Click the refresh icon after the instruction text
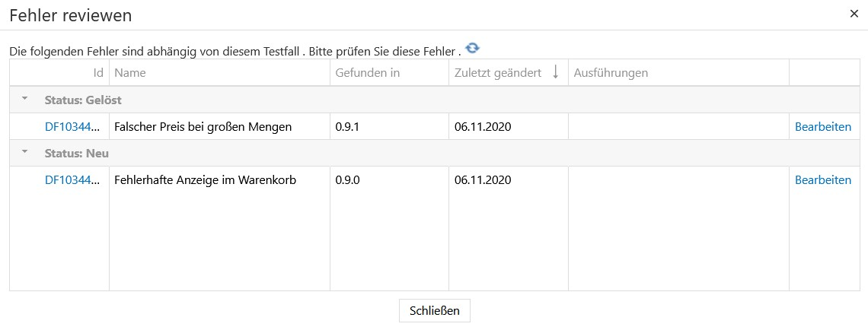 tap(473, 49)
